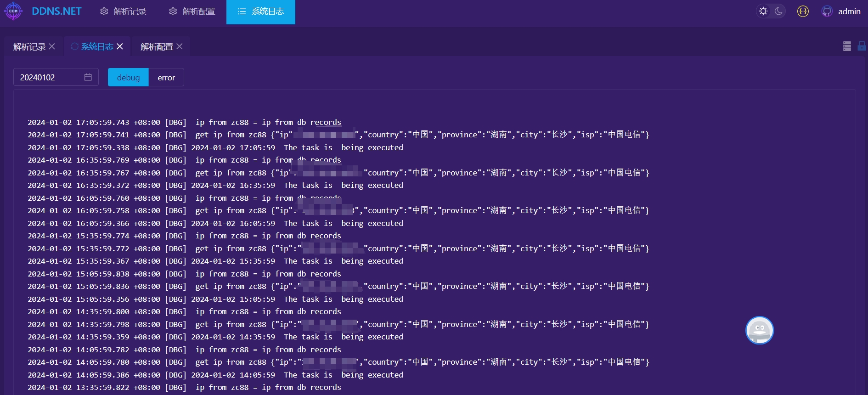Click the DDNS.NET globe logo icon
Screen dimensions: 868x395
[x=13, y=11]
